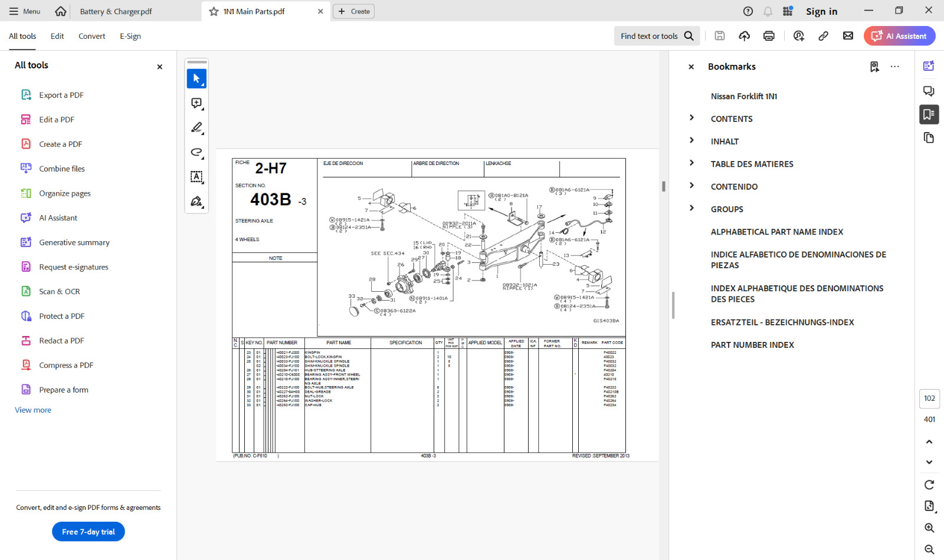Open PART NUMBER INDEX bookmark
The image size is (944, 560).
pos(752,345)
